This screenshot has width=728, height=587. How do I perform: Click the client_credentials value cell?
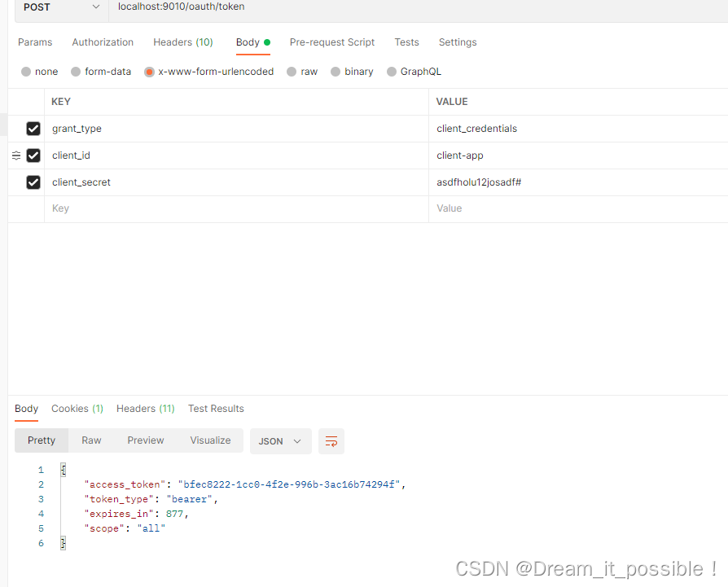(578, 129)
